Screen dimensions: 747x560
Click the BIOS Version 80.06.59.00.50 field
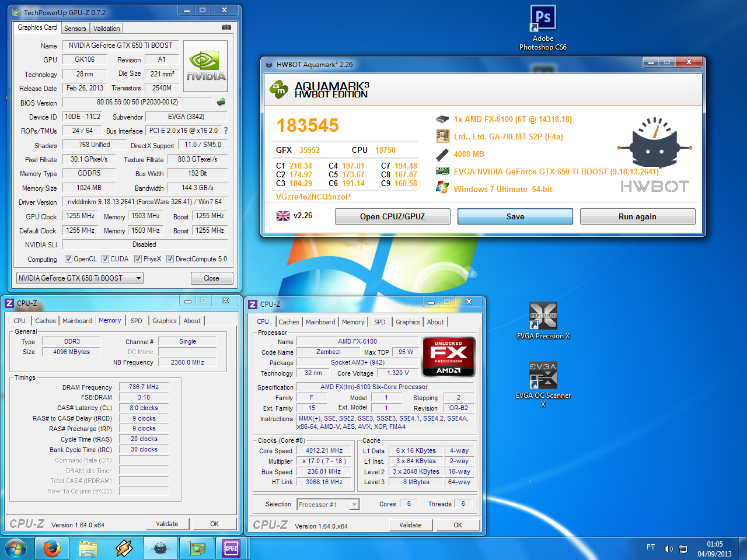(x=138, y=102)
